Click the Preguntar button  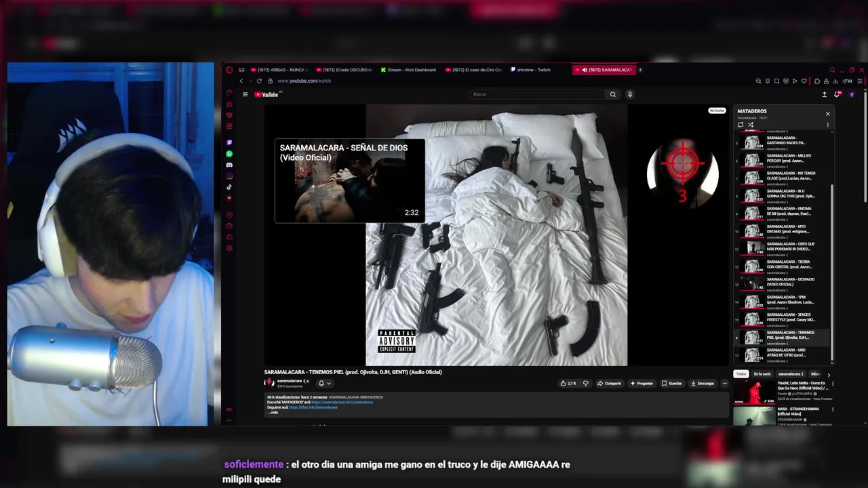point(642,383)
